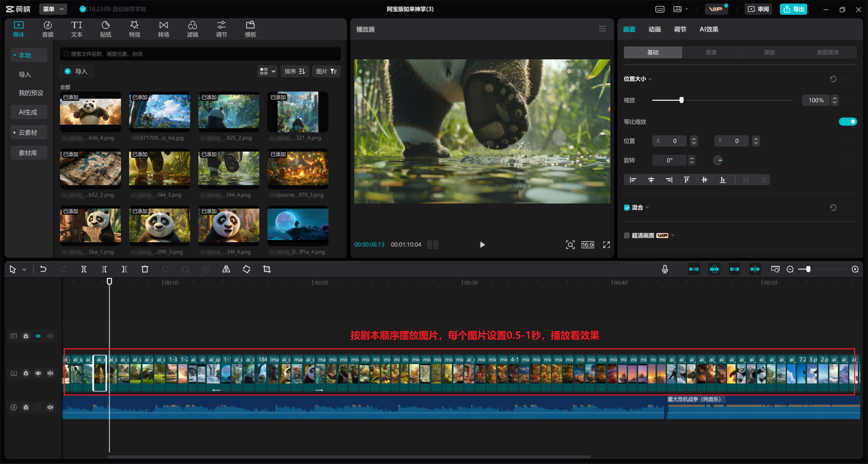This screenshot has height=464, width=868.
Task: Start voiceover recording with microphone icon
Action: 665,269
